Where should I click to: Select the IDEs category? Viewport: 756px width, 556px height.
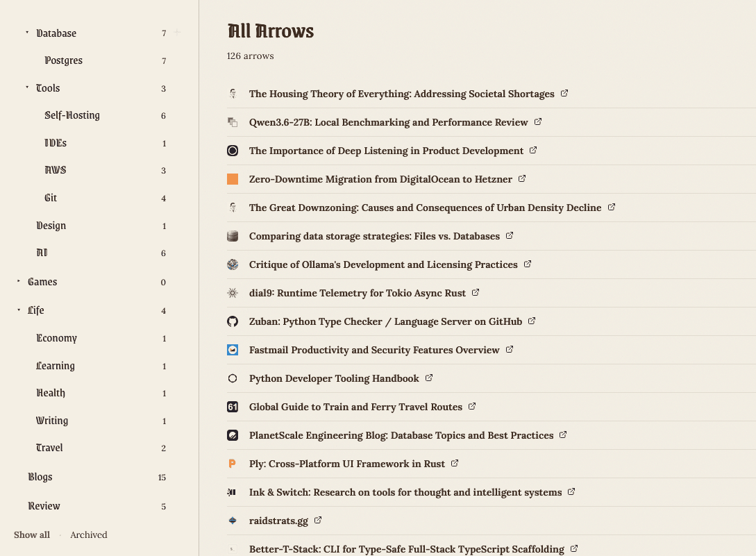pos(56,143)
